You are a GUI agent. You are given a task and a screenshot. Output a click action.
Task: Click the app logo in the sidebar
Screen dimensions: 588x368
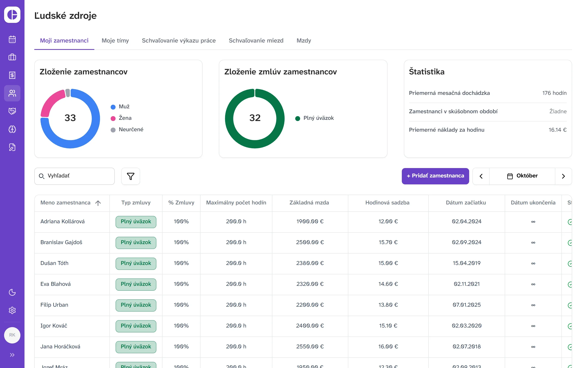(12, 15)
